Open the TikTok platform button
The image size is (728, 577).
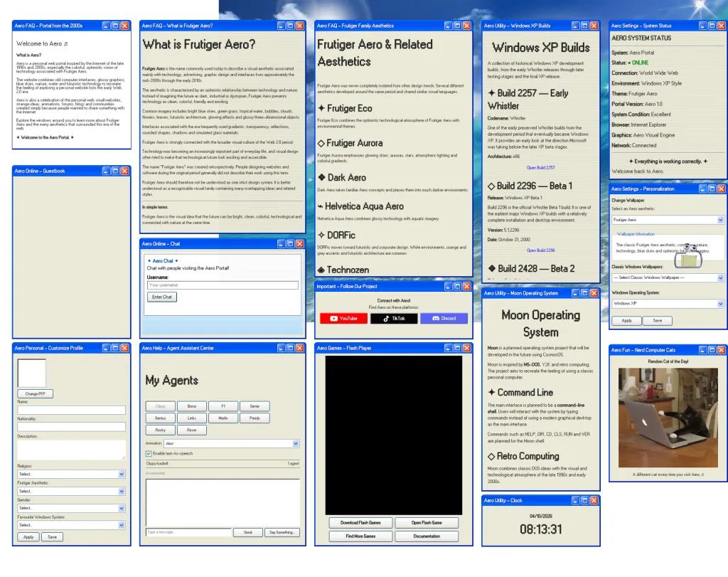point(394,318)
